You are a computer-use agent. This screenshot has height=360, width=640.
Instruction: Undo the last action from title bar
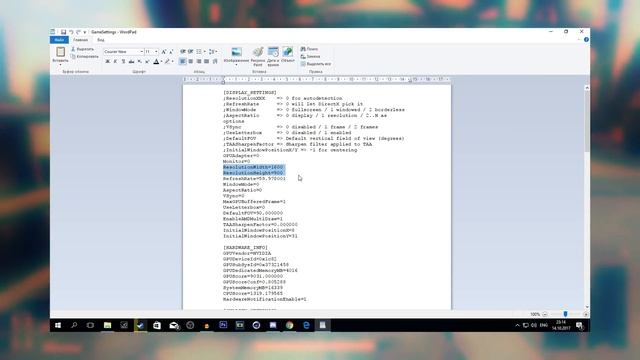click(x=71, y=32)
